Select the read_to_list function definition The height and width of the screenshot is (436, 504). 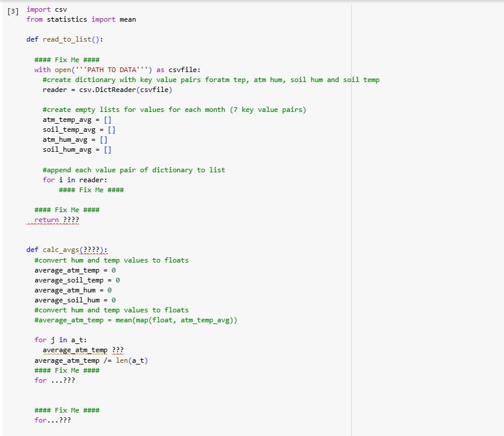62,39
